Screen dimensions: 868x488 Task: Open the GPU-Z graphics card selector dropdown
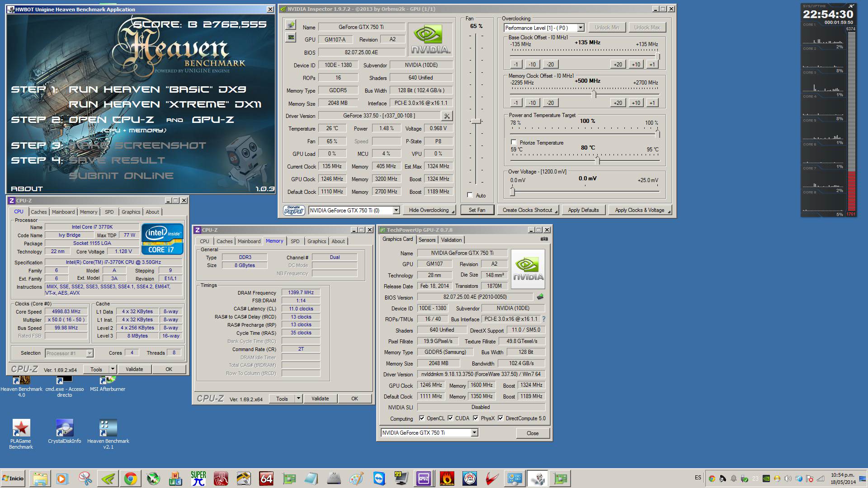(x=474, y=433)
